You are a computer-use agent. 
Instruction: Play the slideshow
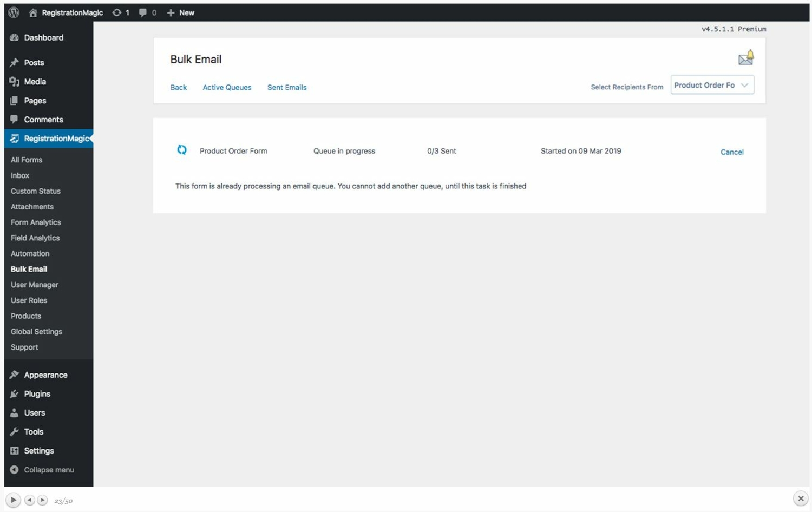(13, 500)
